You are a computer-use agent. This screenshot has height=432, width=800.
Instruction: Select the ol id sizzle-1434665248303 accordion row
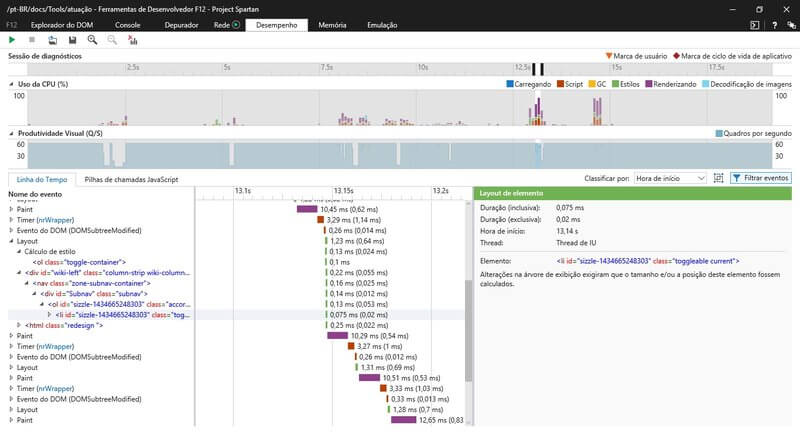click(119, 304)
